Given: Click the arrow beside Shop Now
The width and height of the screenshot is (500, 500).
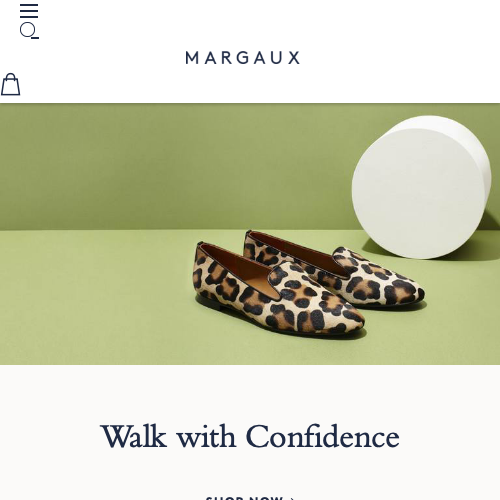Looking at the screenshot, I should (292, 498).
